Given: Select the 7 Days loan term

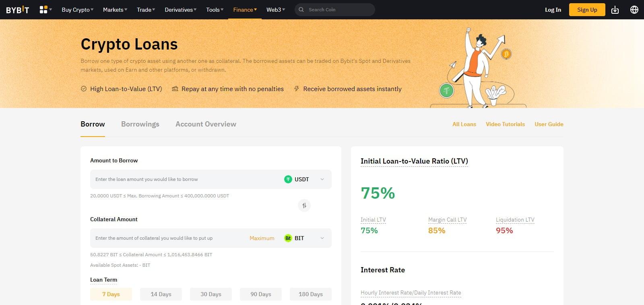Looking at the screenshot, I should (111, 294).
